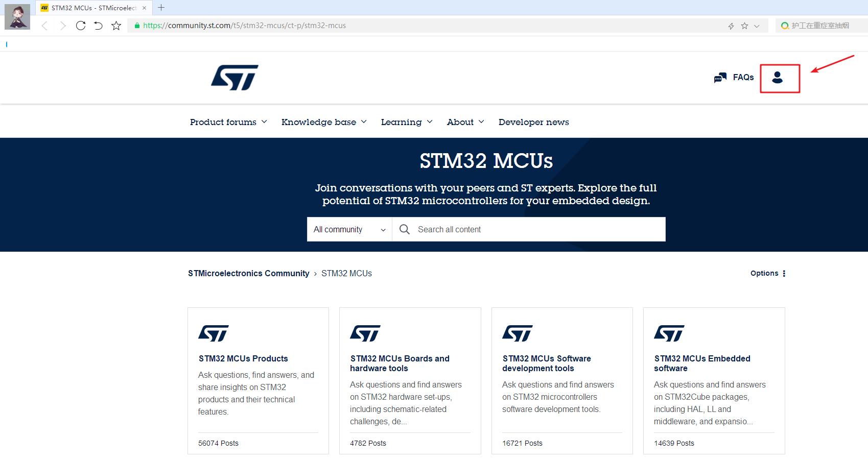
Task: Open the All community scope dropdown
Action: click(x=349, y=229)
